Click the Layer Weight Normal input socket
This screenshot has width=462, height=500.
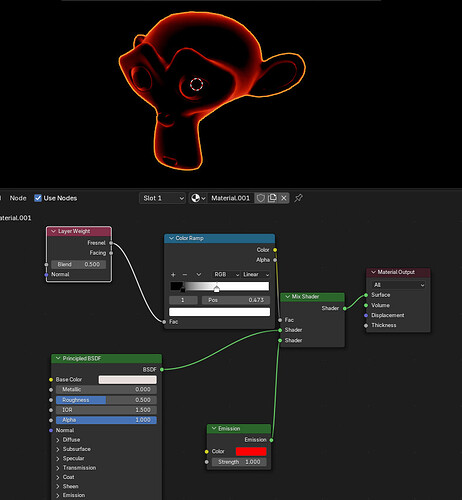pos(46,275)
